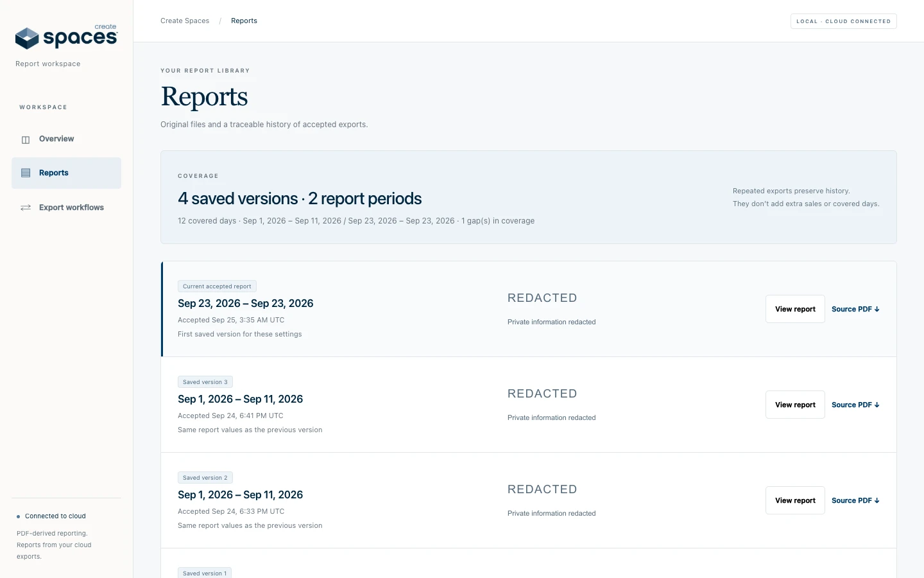This screenshot has width=924, height=578.
Task: Open Export workflows in the sidebar
Action: pos(66,207)
